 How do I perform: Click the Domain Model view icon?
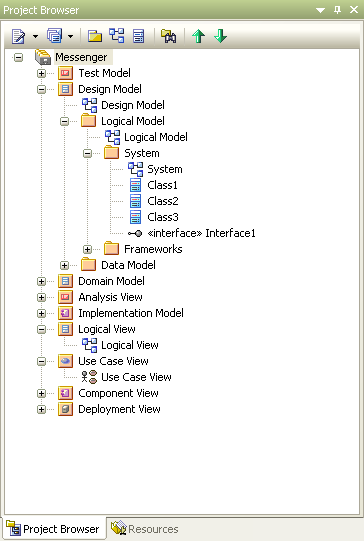pyautogui.click(x=65, y=281)
